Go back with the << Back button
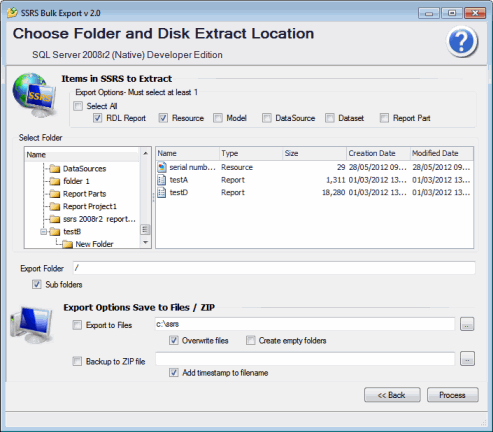The image size is (493, 432). click(392, 395)
